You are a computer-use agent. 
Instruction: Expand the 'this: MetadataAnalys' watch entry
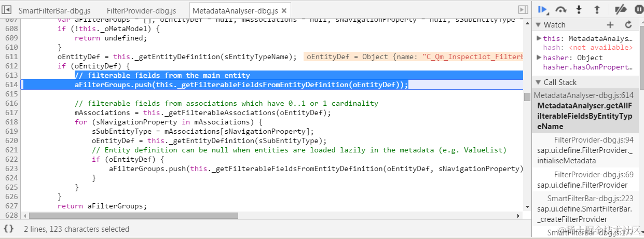[x=539, y=38]
